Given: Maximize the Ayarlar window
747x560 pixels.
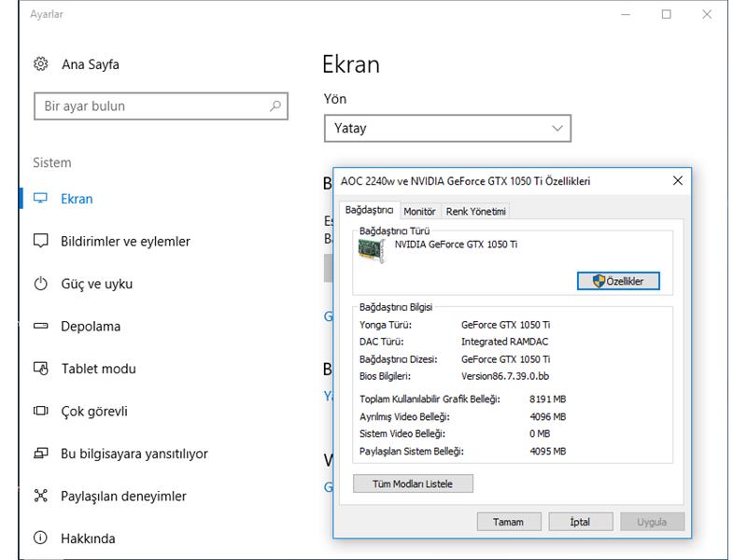Looking at the screenshot, I should (667, 14).
